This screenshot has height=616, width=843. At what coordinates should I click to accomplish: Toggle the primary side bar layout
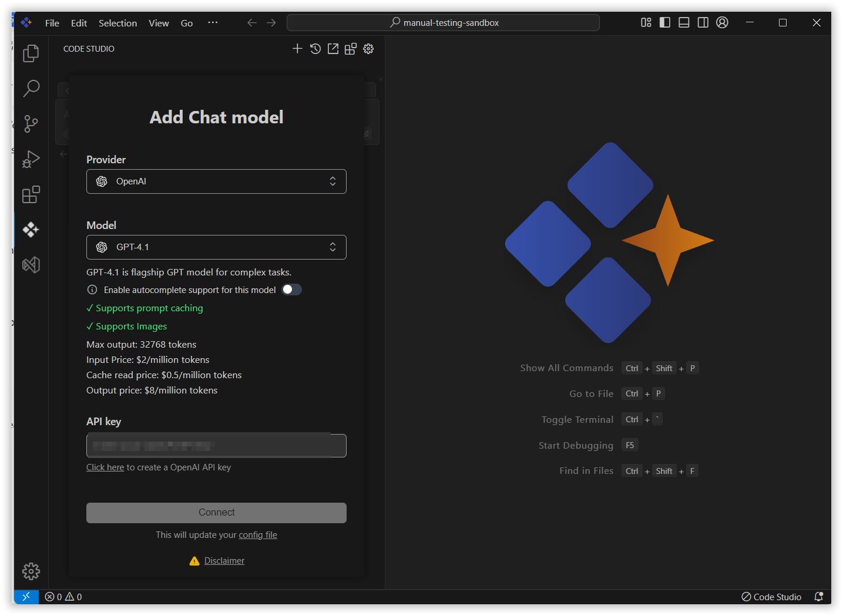(x=665, y=22)
